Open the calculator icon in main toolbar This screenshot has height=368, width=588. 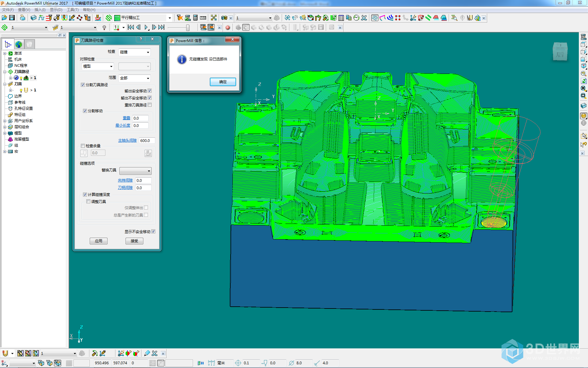tap(195, 18)
